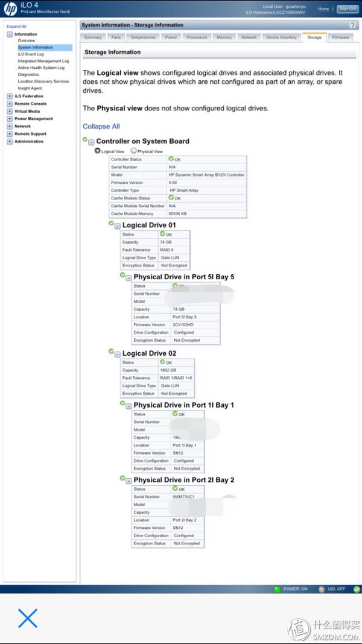Click the Expand All link in sidebar
This screenshot has width=362, height=644.
coord(16,27)
